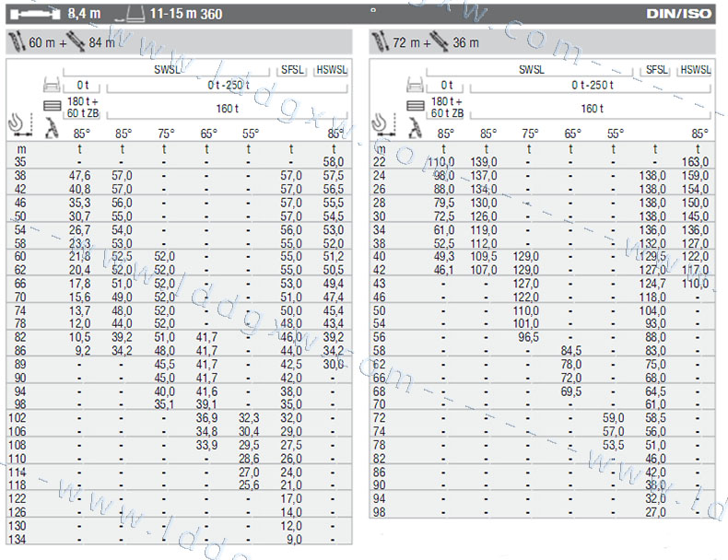
Task: Click the SWSL heading in the left table
Action: pyautogui.click(x=167, y=70)
